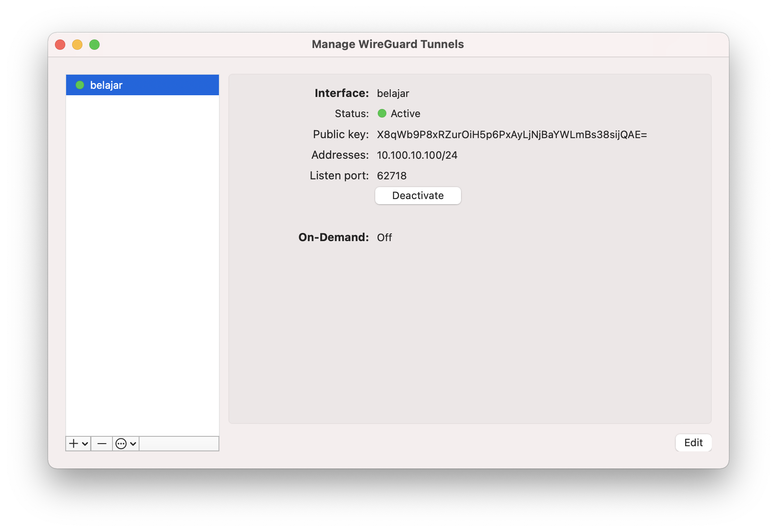The width and height of the screenshot is (777, 532).
Task: Open the add tunnel plus menu
Action: pos(78,444)
